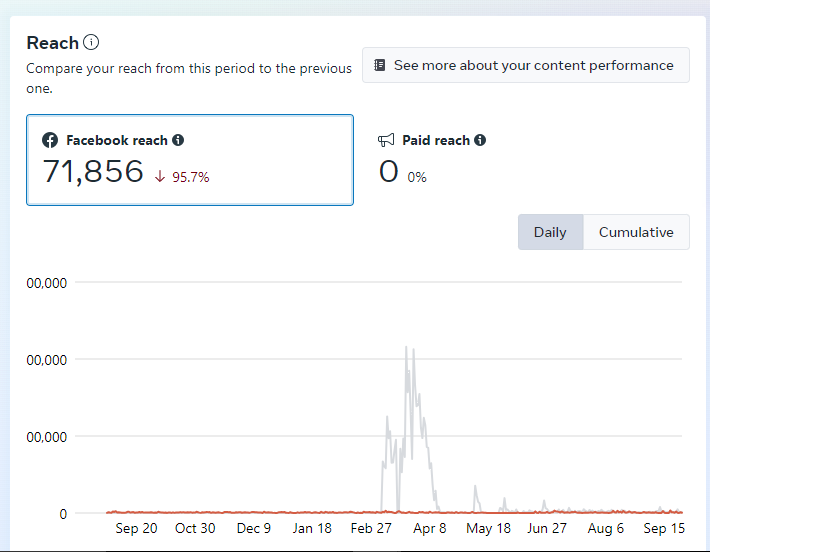The height and width of the screenshot is (552, 819).
Task: Select the Facebook reach card
Action: point(189,160)
